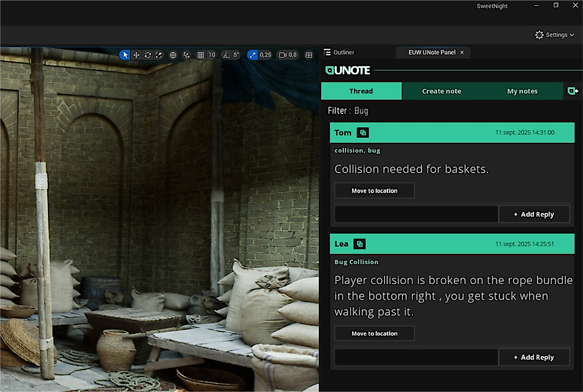Click the reply text field under Lea's note

tap(416, 357)
